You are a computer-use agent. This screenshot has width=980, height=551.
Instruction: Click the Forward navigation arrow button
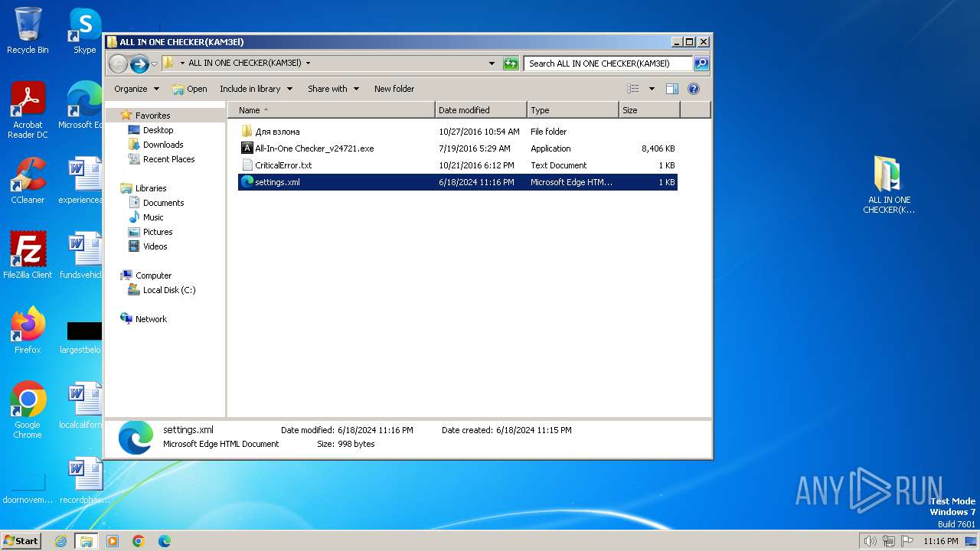139,64
